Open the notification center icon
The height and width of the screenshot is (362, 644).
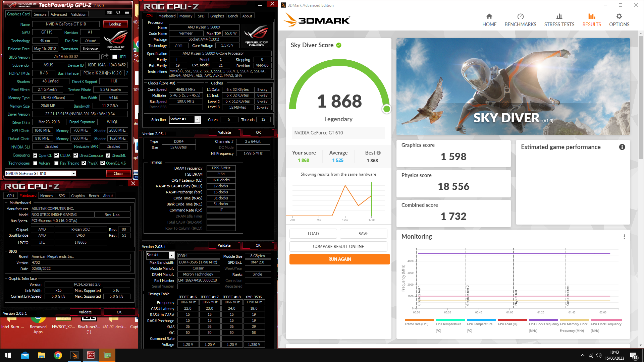[634, 356]
